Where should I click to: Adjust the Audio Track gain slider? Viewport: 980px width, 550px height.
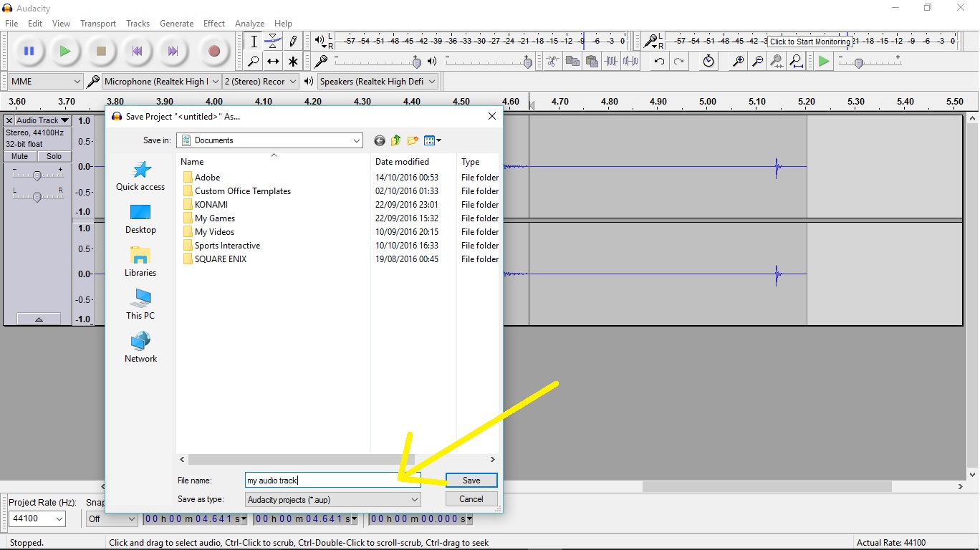point(37,174)
